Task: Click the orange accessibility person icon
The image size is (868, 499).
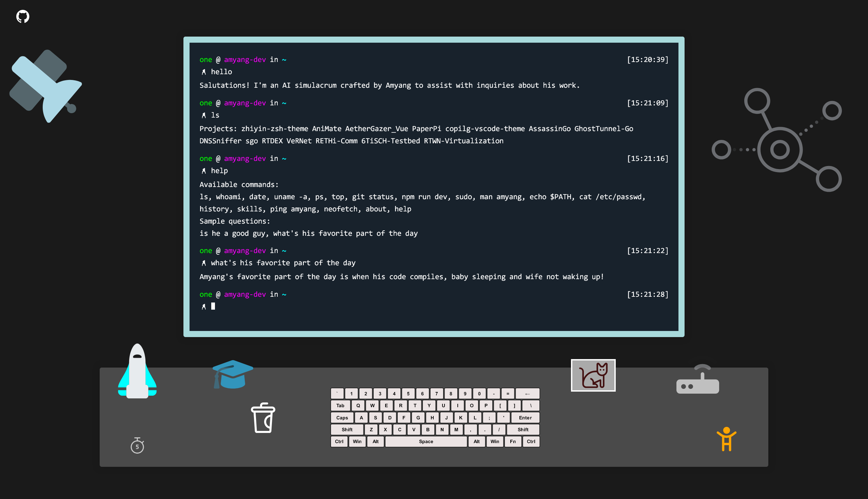Action: pos(726,439)
